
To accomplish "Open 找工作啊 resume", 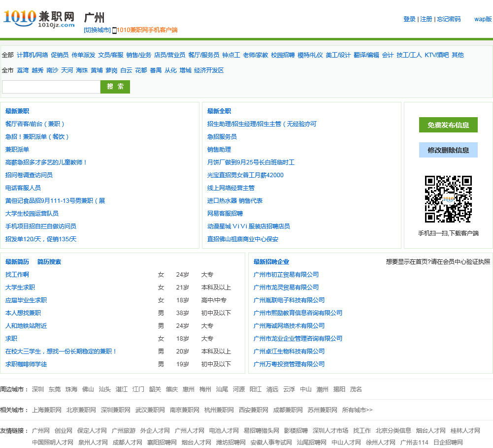I will pos(17,274).
